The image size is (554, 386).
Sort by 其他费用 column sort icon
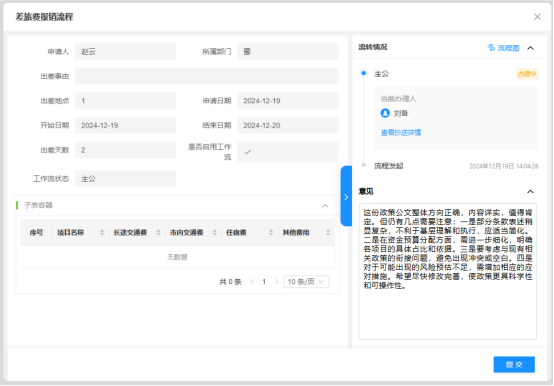[x=328, y=232]
